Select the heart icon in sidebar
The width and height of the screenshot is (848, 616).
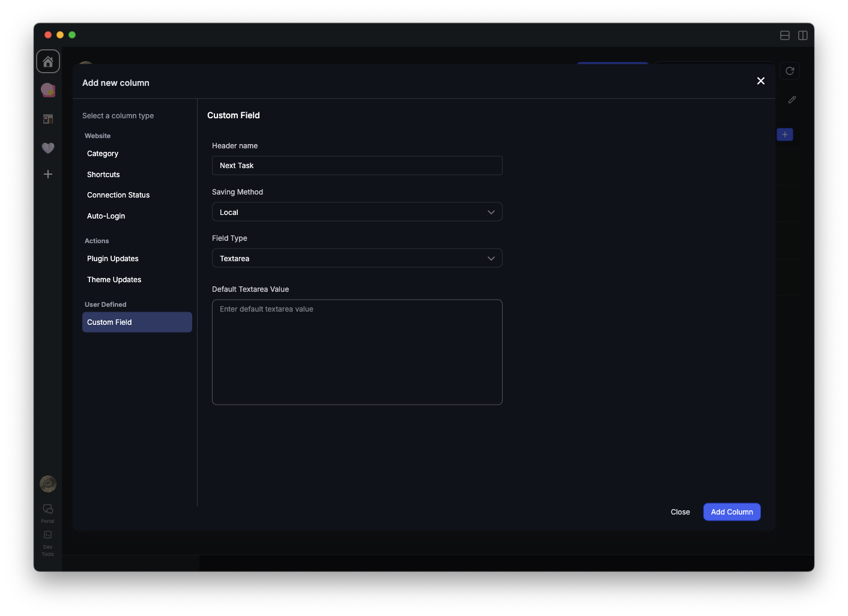pyautogui.click(x=48, y=148)
